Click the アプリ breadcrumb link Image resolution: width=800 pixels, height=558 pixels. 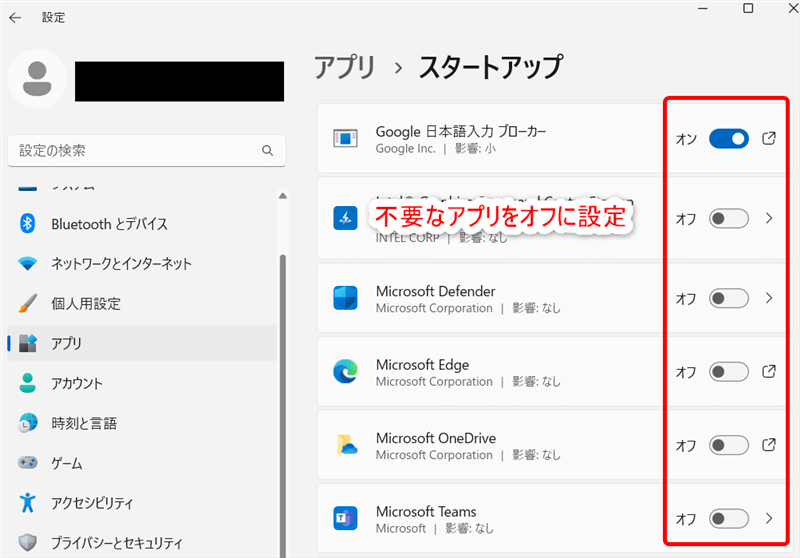click(x=345, y=67)
